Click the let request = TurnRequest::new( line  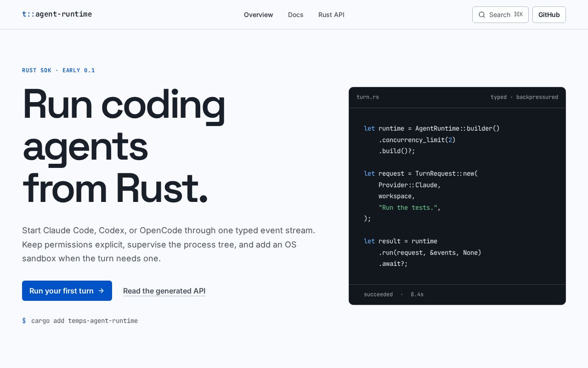421,173
